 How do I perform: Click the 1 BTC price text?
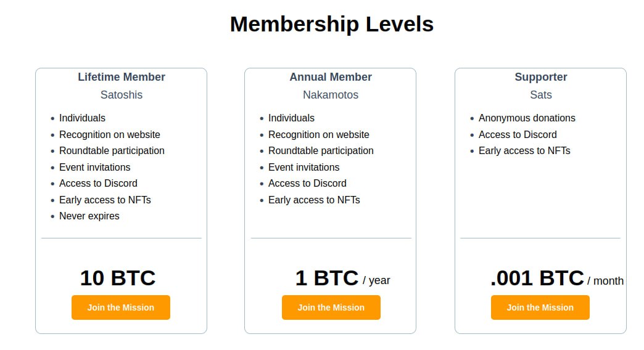tap(327, 278)
